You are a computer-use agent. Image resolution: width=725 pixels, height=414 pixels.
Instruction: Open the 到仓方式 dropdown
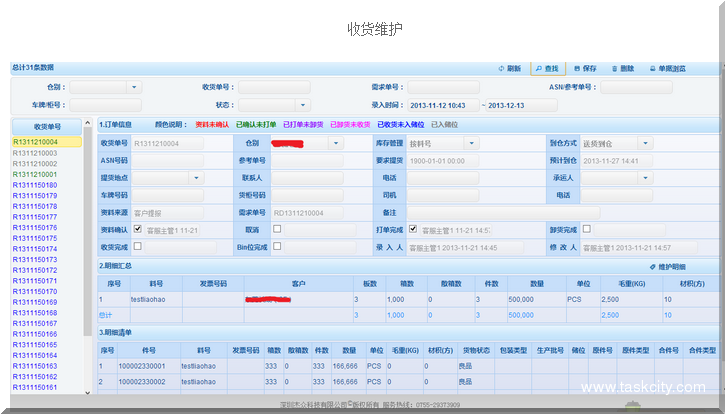[645, 143]
